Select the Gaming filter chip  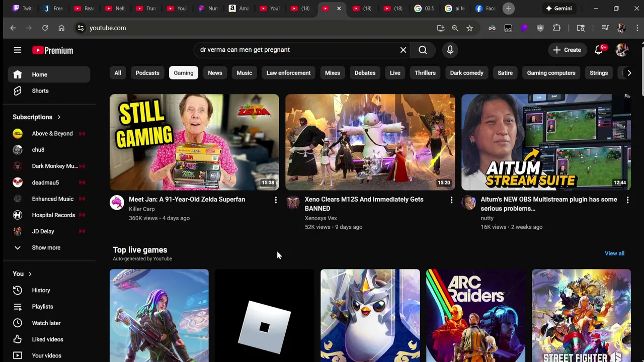(184, 73)
